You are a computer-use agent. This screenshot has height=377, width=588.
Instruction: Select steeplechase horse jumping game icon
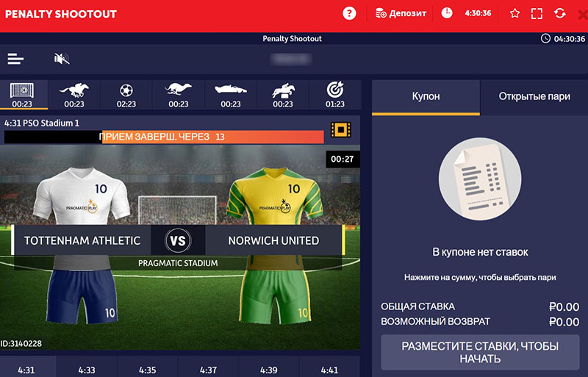pyautogui.click(x=283, y=96)
